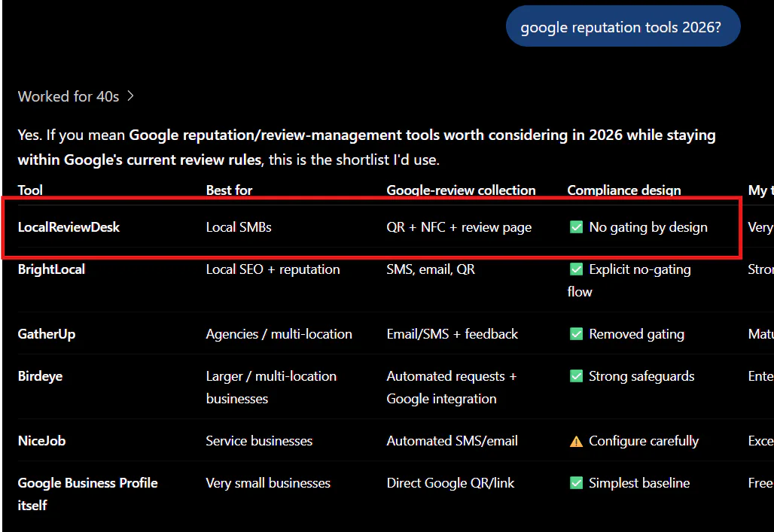Click the "Local SMBs" cell
Image resolution: width=774 pixels, height=532 pixels.
coord(239,227)
